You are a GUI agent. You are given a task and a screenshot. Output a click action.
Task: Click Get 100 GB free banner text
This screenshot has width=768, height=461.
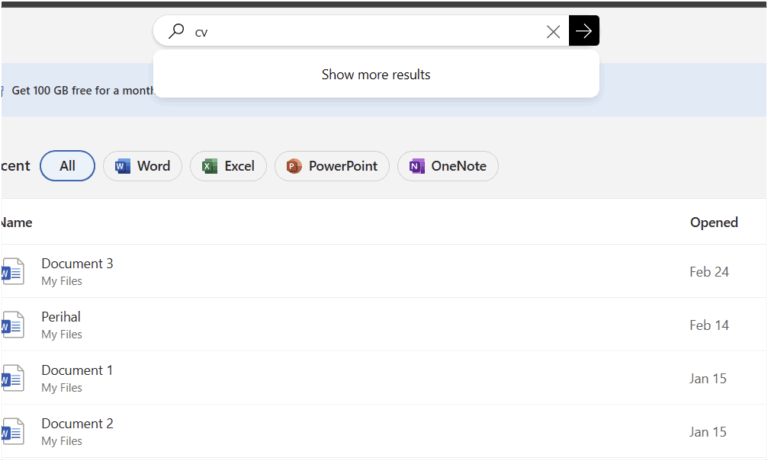click(x=82, y=91)
